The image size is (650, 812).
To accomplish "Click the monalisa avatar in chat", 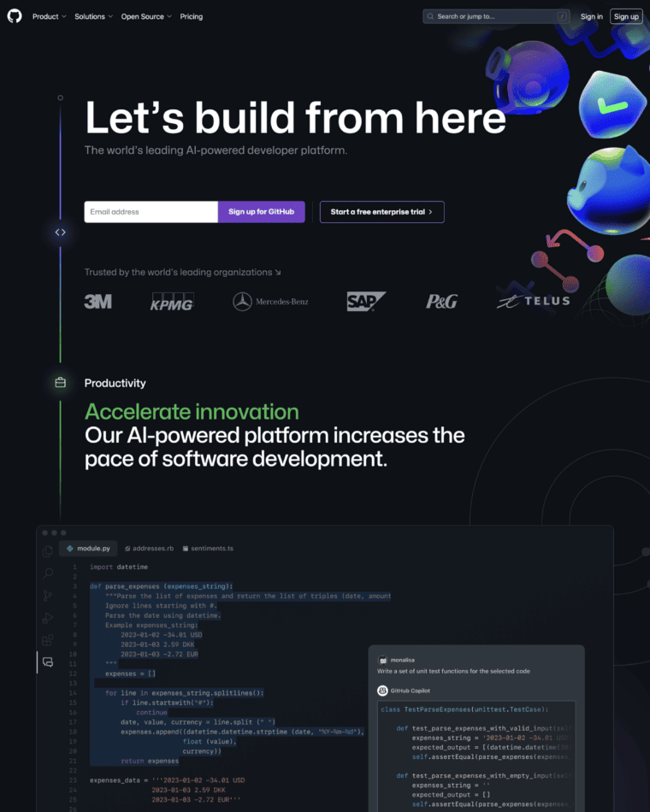I will click(x=382, y=660).
